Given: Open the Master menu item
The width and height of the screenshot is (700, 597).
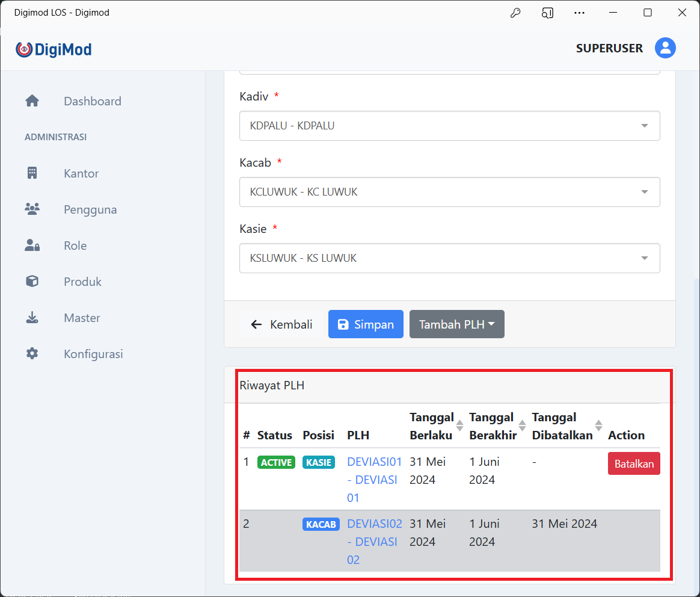Looking at the screenshot, I should pos(82,318).
